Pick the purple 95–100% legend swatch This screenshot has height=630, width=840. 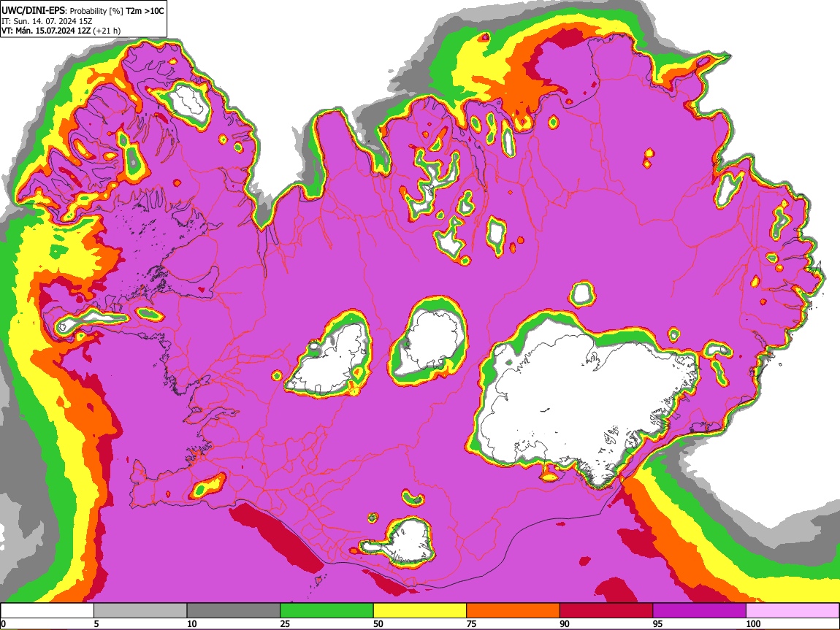point(700,611)
